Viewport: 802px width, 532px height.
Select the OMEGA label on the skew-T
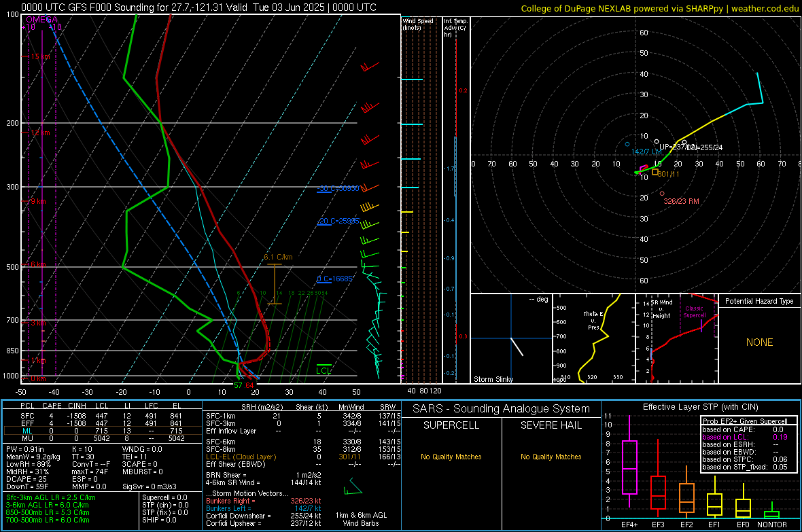click(x=41, y=20)
